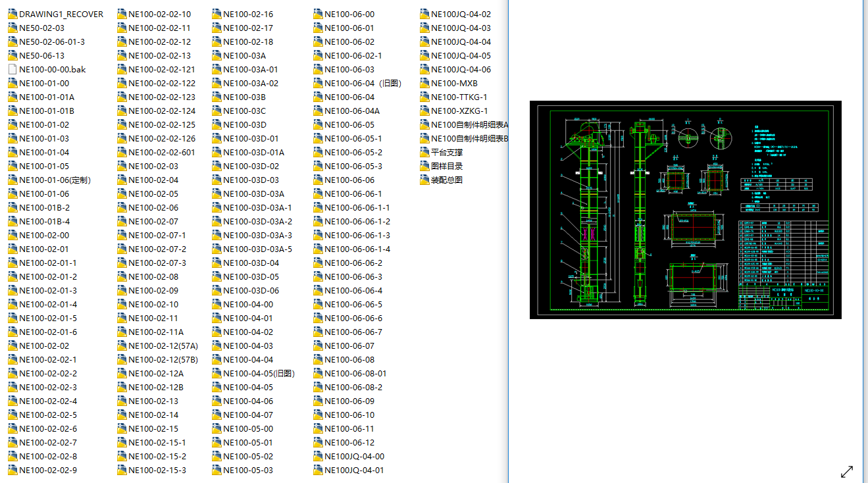Select the NE100-02-12(57A) file icon
Viewport: 868px width, 483px height.
click(122, 345)
